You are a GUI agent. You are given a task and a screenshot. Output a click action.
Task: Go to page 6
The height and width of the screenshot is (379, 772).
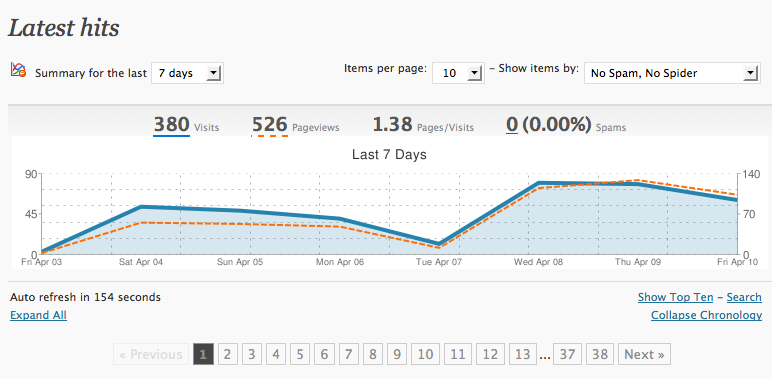[324, 354]
